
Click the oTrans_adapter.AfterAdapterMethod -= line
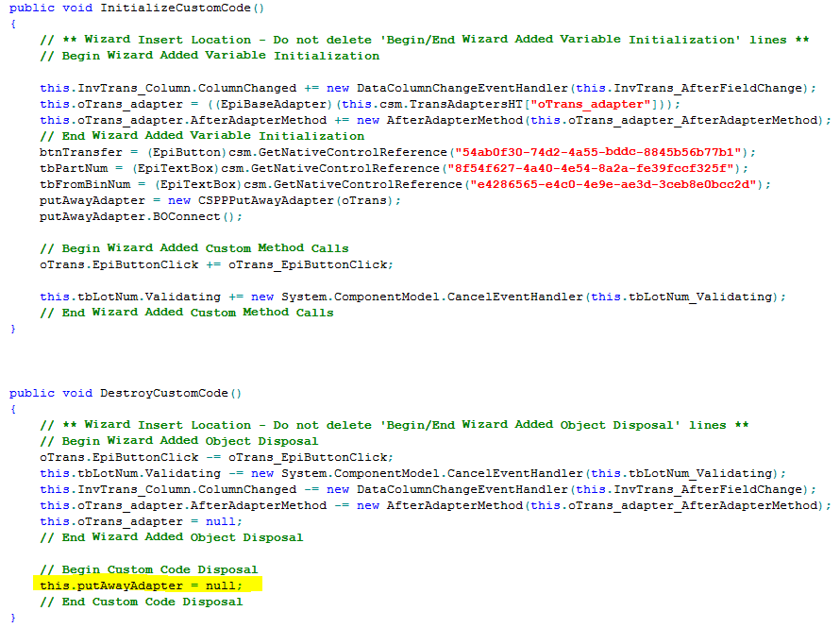(435, 506)
